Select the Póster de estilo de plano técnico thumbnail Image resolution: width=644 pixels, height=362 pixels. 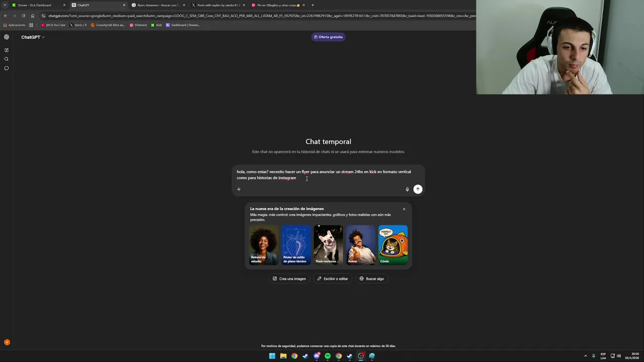296,245
